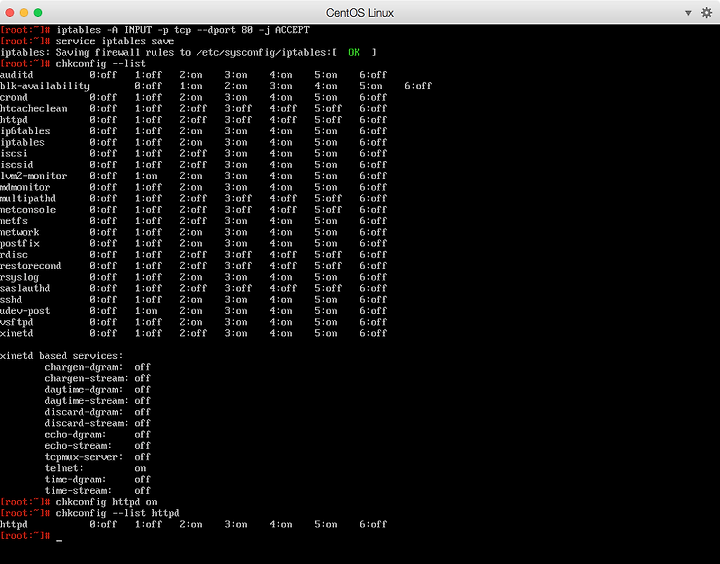The image size is (720, 564).
Task: Click the 'postfix' service name
Action: click(x=20, y=243)
